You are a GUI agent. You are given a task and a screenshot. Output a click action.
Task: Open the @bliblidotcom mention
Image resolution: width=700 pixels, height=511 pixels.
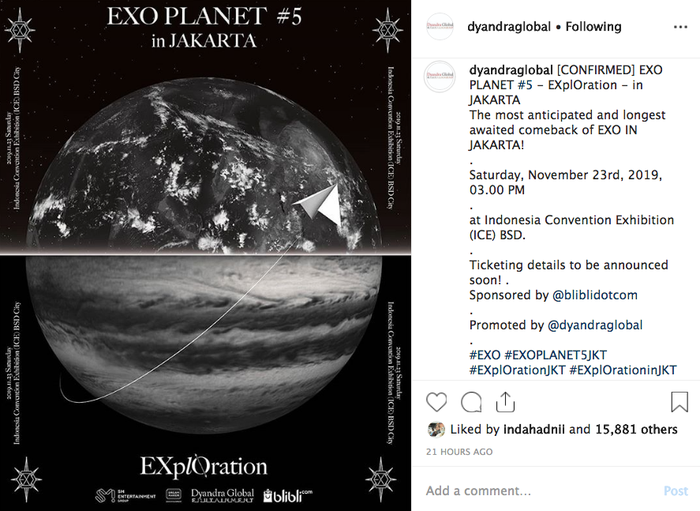coord(595,295)
